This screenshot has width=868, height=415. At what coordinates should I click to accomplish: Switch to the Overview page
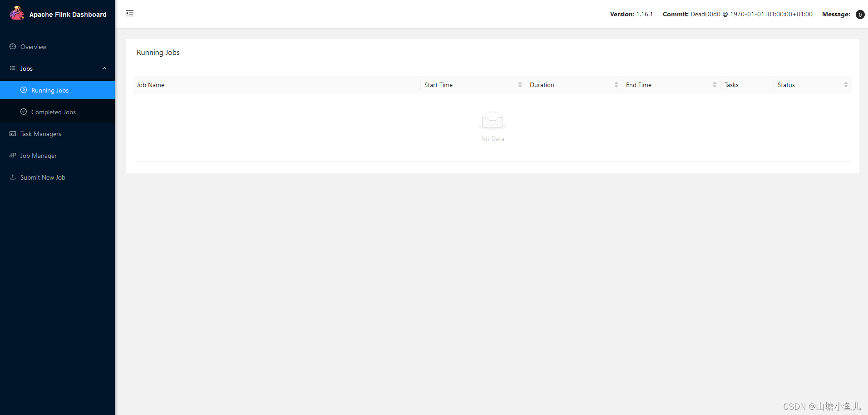[34, 46]
